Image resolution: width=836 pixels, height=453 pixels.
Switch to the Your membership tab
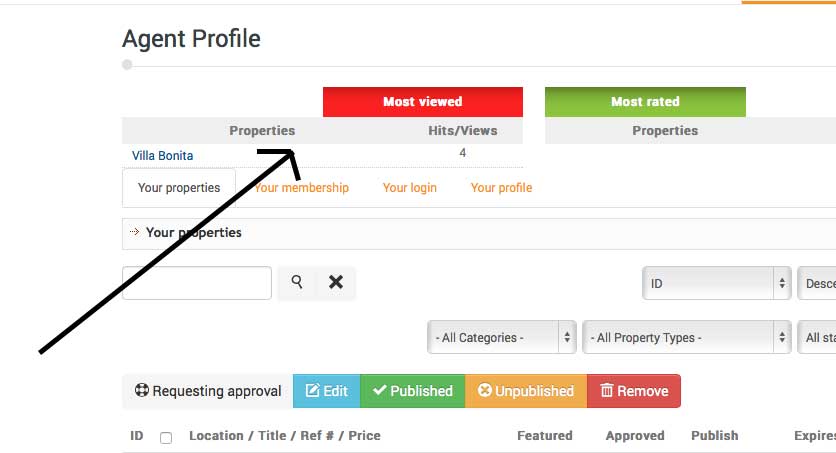[x=302, y=188]
